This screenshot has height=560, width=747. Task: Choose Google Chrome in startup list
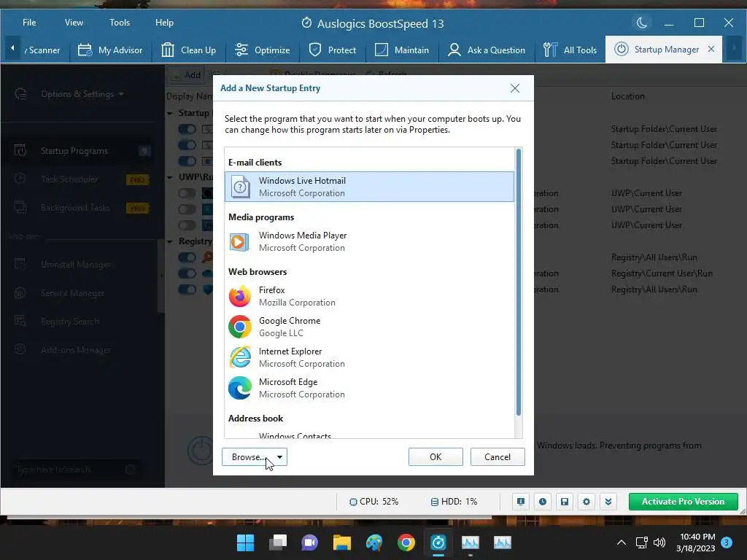tap(369, 327)
